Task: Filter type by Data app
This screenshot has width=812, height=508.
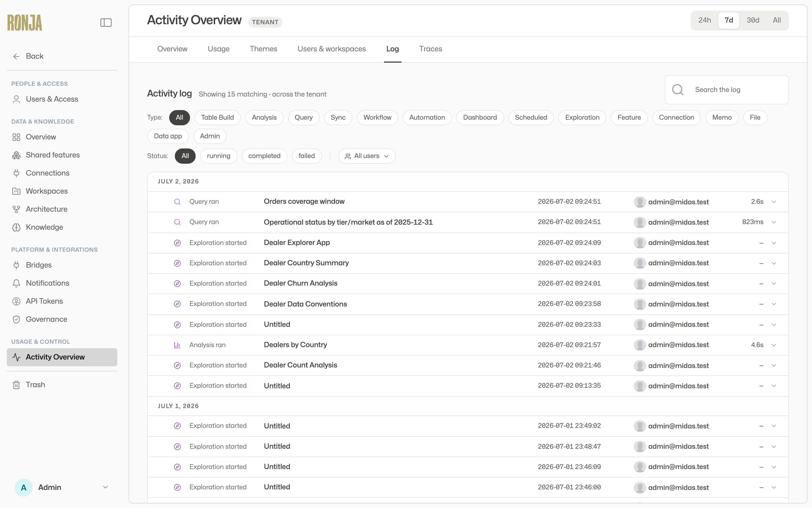Action: coord(168,136)
